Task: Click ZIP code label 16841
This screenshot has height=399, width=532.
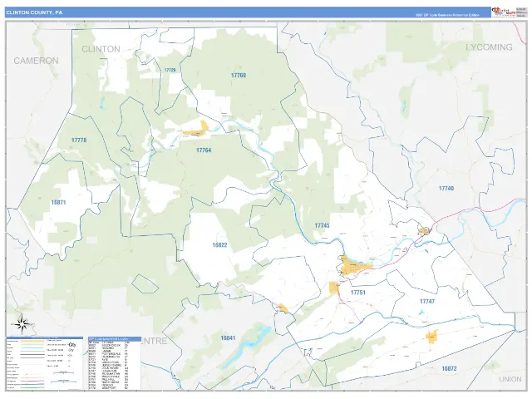Action: 228,338
